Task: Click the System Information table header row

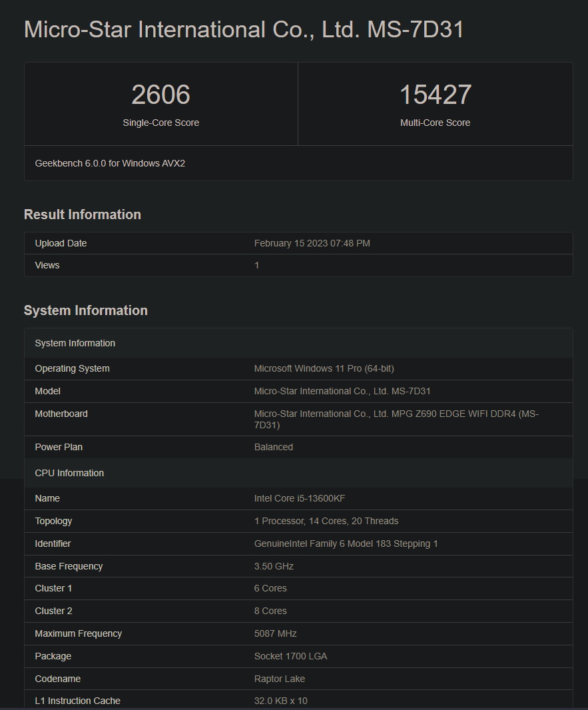Action: (298, 343)
